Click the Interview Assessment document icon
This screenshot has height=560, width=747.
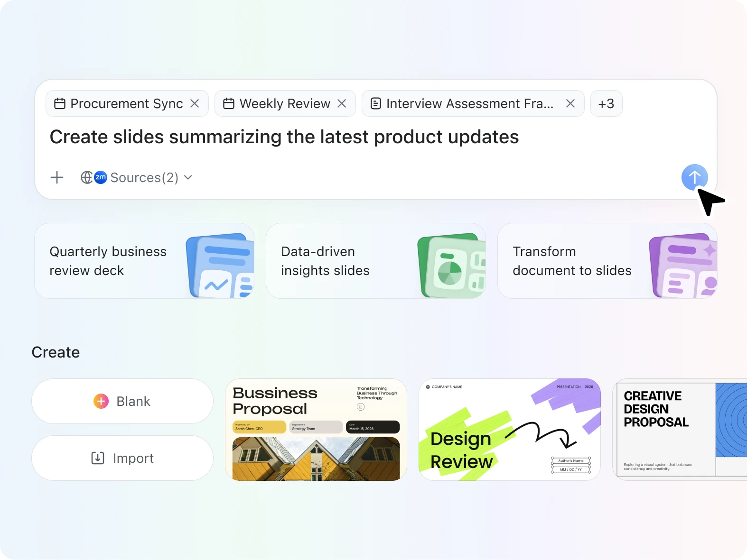click(x=375, y=103)
